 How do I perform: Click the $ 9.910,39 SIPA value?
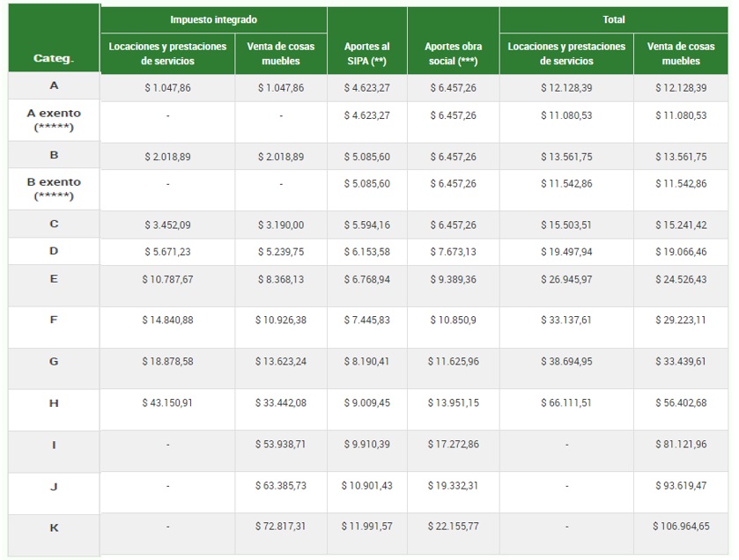pos(366,445)
